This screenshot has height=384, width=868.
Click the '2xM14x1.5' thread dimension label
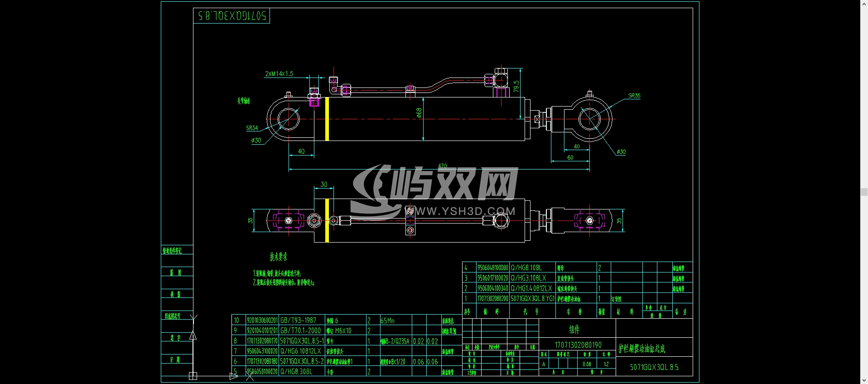pos(279,73)
